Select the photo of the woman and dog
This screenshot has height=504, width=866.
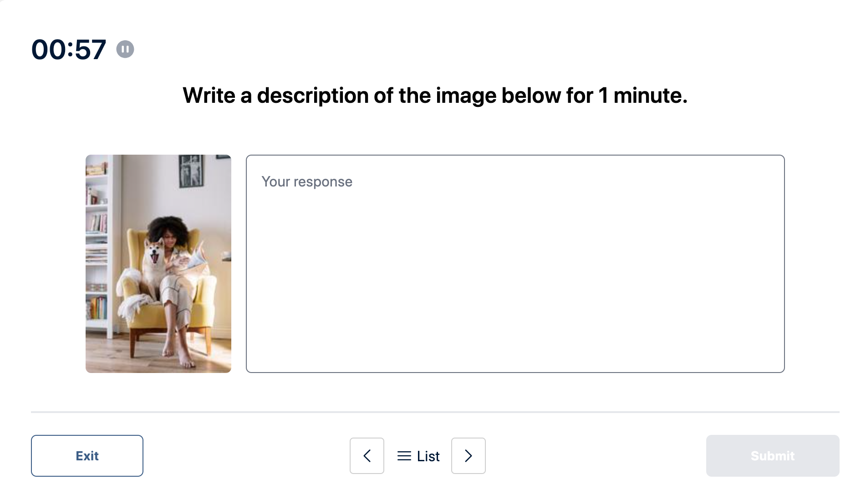[158, 264]
